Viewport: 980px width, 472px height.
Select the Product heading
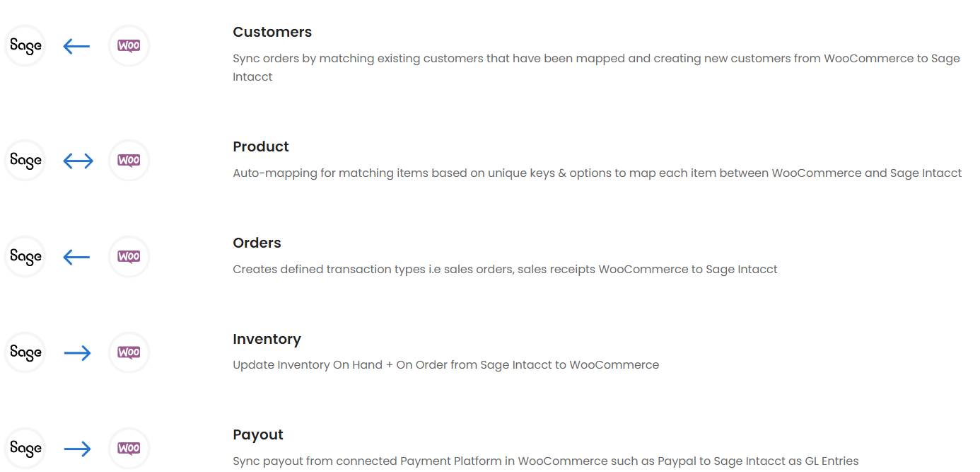[261, 147]
